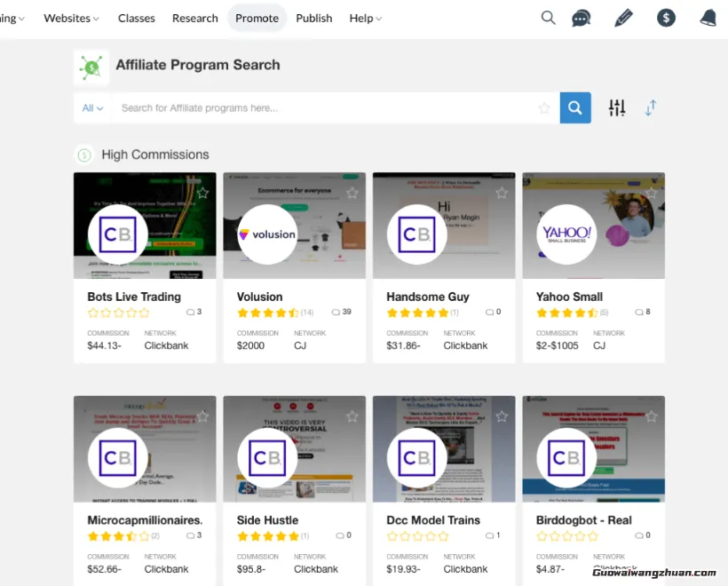
Task: Click the Affiliate Program Search logo icon
Action: click(x=91, y=67)
